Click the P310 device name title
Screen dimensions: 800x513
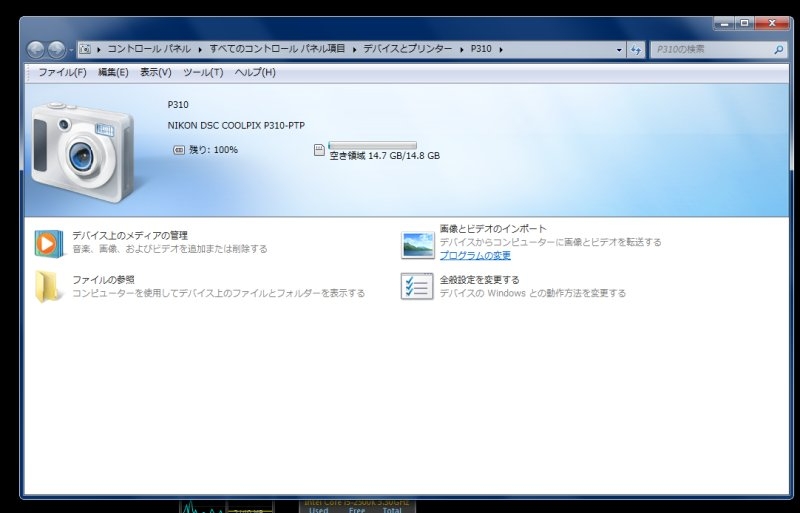(x=178, y=105)
